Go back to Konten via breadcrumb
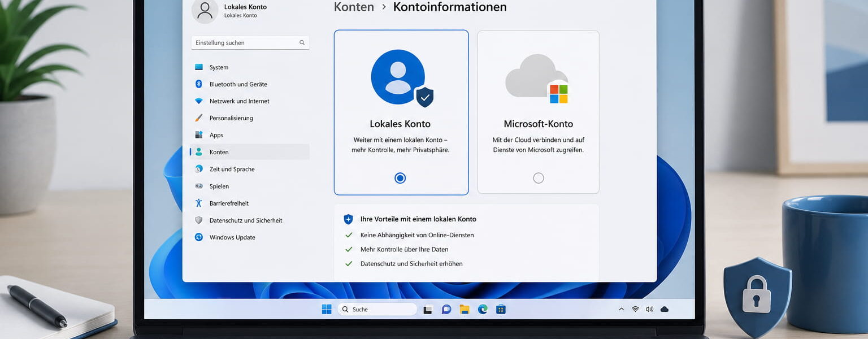Screen dimensions: 868x339 (354, 7)
